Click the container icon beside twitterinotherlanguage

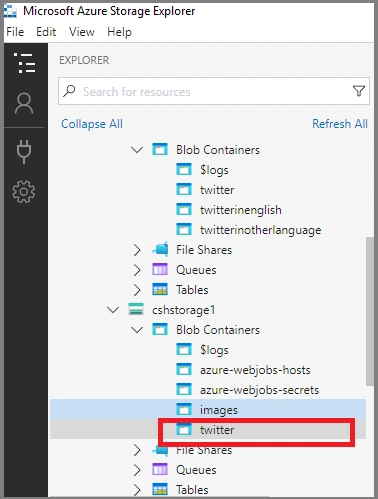click(x=184, y=229)
